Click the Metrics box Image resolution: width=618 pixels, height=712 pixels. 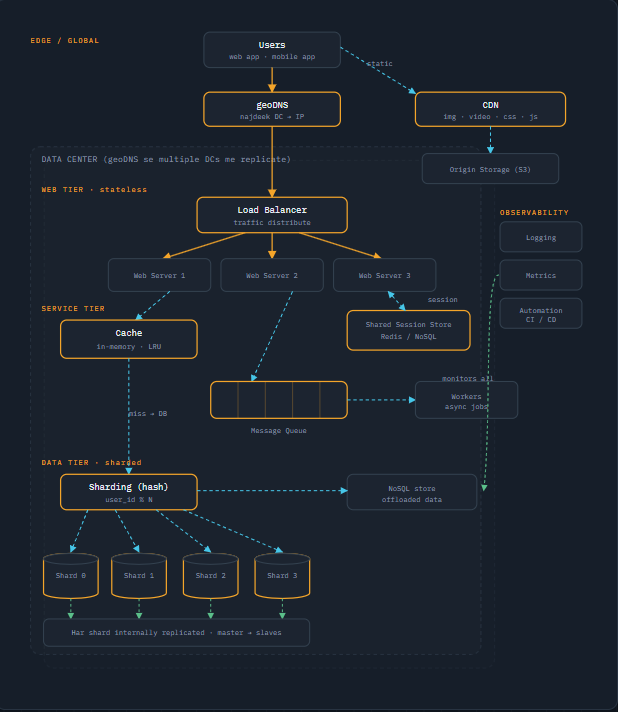point(541,275)
